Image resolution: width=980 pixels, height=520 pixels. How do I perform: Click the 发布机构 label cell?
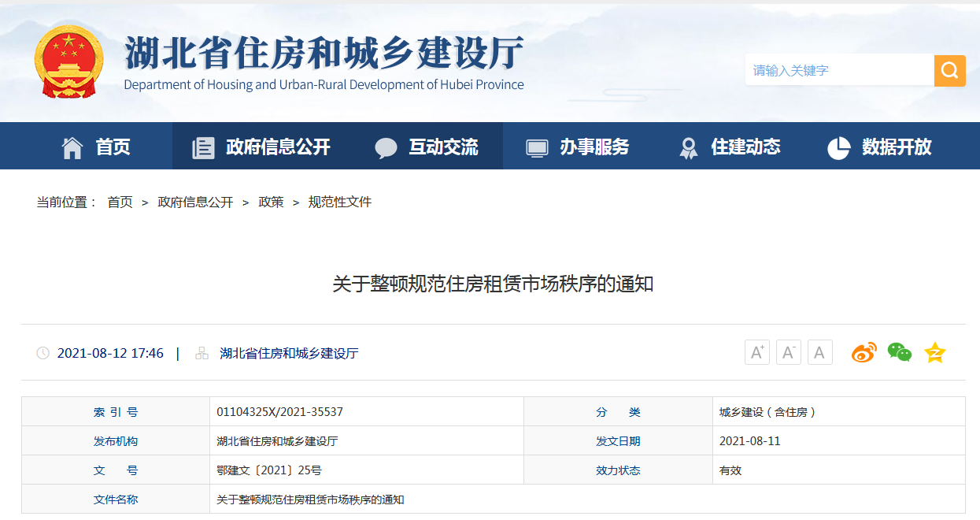click(116, 441)
